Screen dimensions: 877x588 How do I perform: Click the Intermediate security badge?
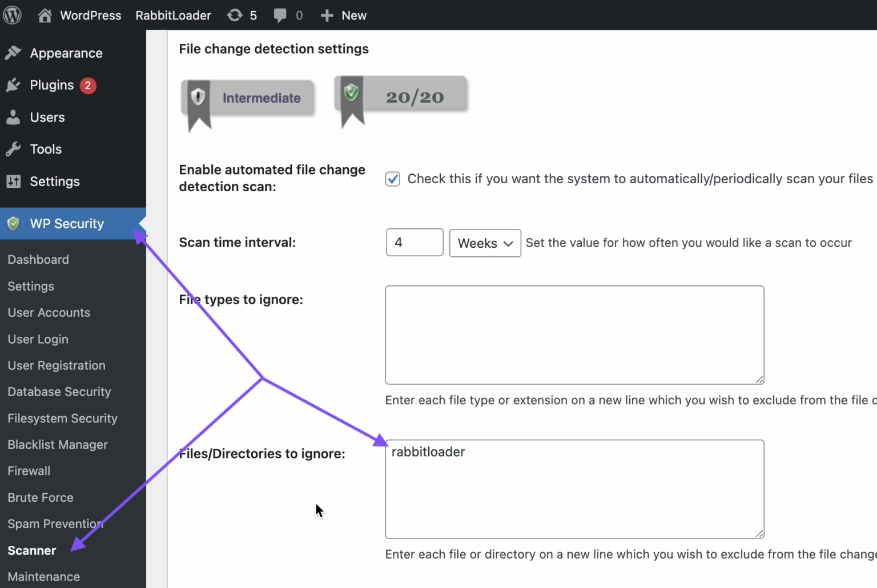pyautogui.click(x=247, y=98)
